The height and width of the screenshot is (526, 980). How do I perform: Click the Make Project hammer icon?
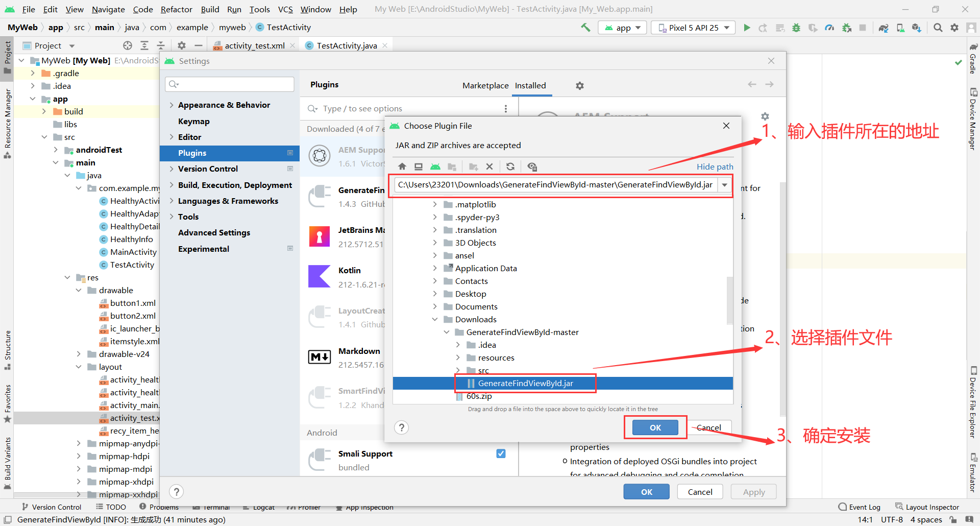tap(585, 28)
